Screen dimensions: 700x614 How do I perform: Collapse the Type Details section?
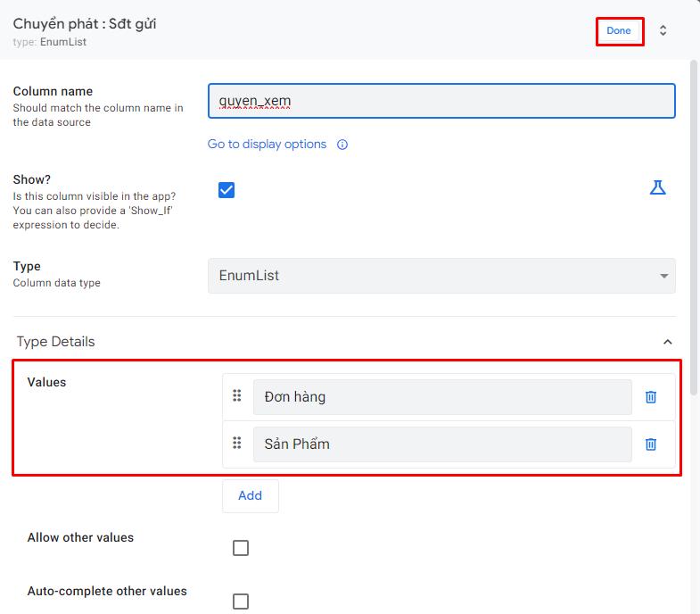[x=667, y=342]
